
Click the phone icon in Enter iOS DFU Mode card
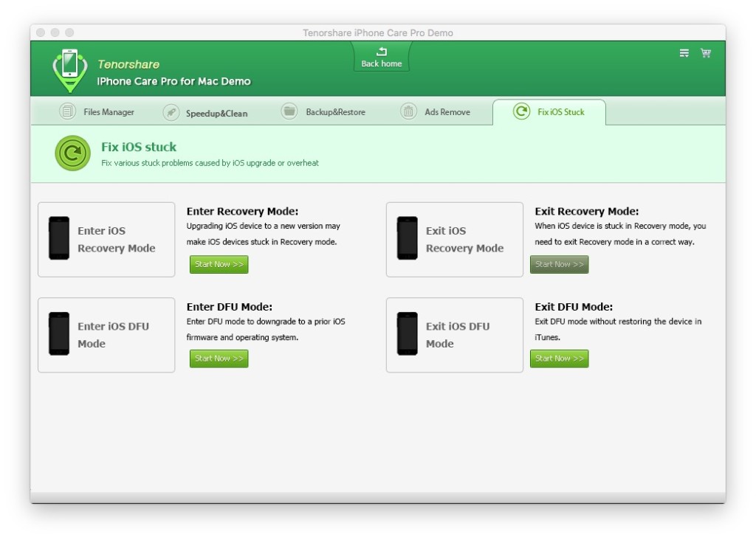click(59, 334)
